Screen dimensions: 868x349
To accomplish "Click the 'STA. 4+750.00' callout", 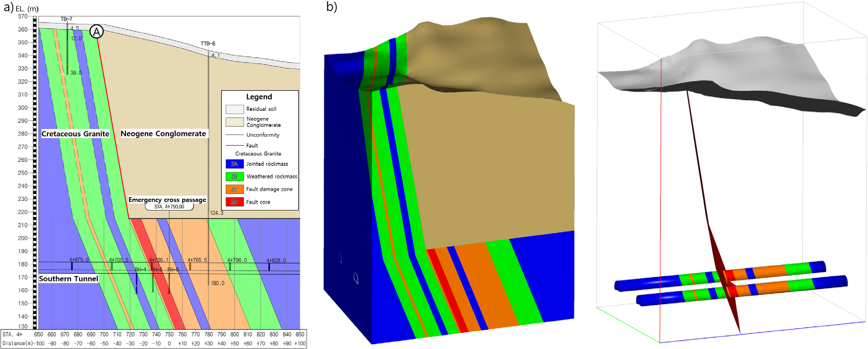I will point(169,207).
